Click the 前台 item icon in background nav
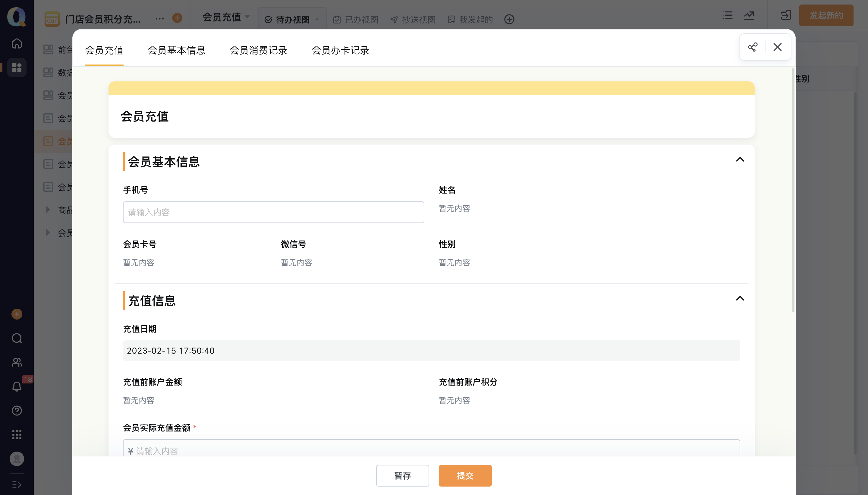This screenshot has height=495, width=868. click(x=48, y=50)
